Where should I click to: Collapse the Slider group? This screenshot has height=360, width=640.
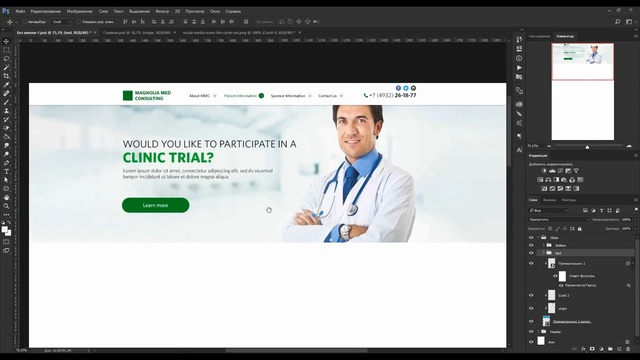[x=538, y=238]
